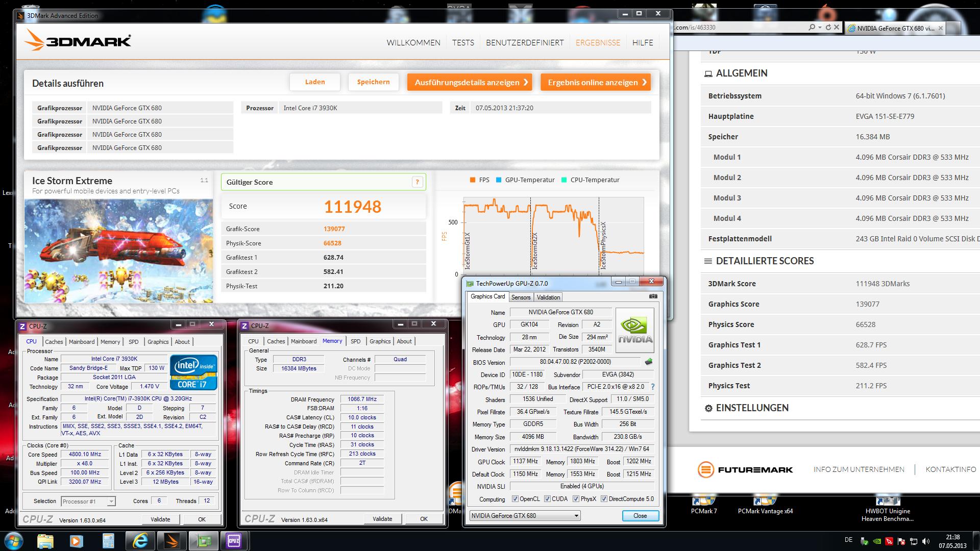
Task: Toggle the OpenCL checkbox in GPU-Z
Action: click(515, 499)
